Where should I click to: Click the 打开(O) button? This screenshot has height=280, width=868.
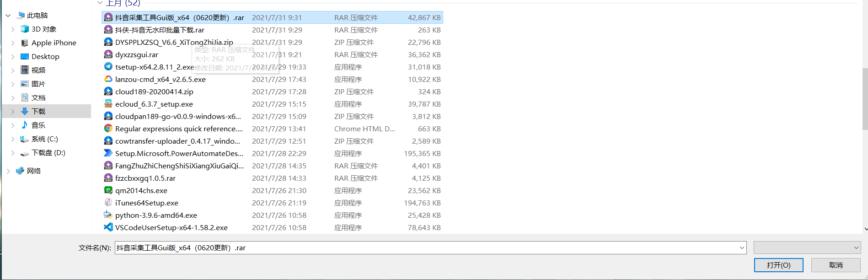(778, 265)
